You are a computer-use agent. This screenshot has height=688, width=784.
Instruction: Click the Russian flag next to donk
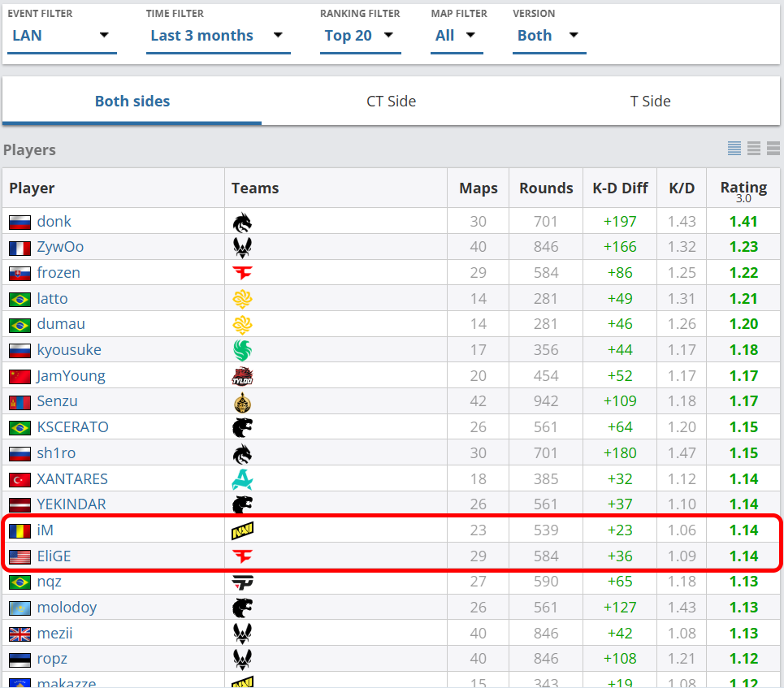[20, 223]
